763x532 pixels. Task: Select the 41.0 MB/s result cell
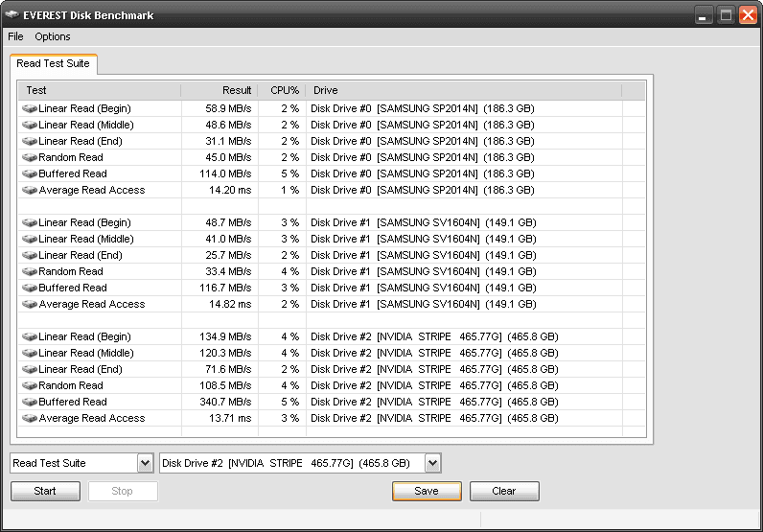[x=228, y=239]
